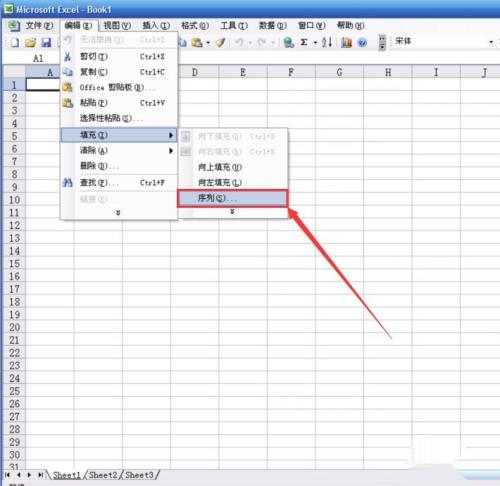Open the AutoSum functions dropdown arrow

click(x=315, y=43)
